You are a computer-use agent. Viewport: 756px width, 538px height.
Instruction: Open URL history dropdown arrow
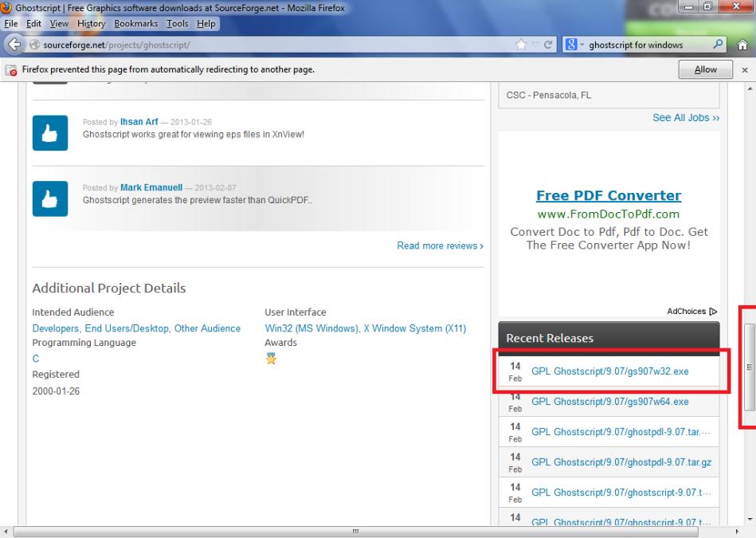[x=535, y=45]
